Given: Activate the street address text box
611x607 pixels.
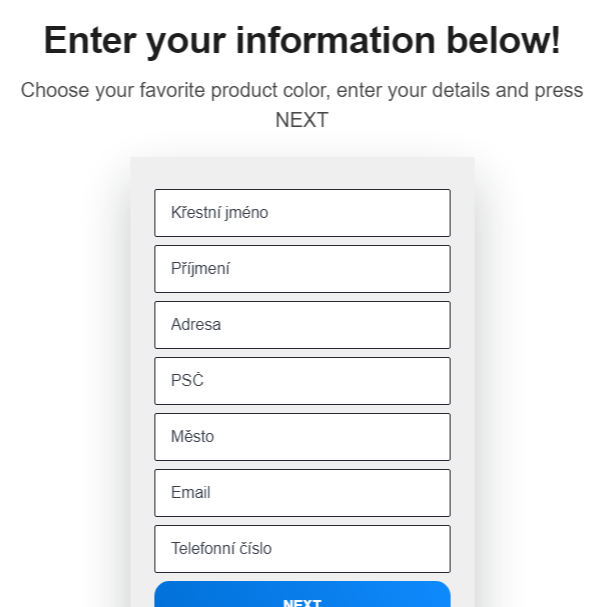Looking at the screenshot, I should [x=302, y=325].
